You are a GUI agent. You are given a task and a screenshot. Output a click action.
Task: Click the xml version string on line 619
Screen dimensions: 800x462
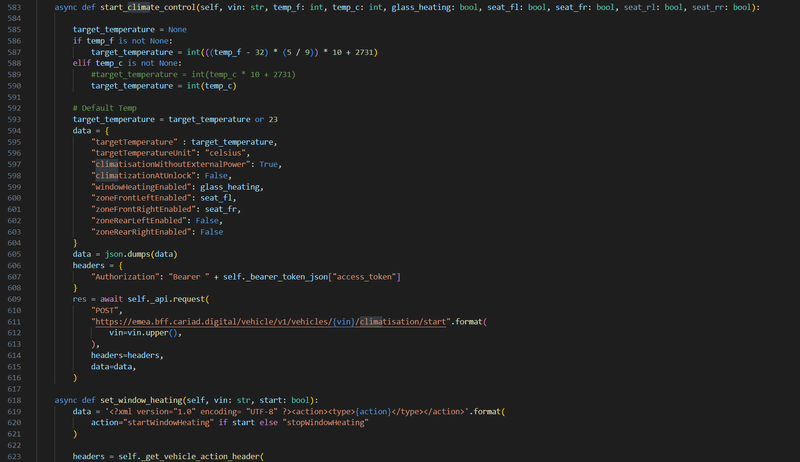point(286,412)
